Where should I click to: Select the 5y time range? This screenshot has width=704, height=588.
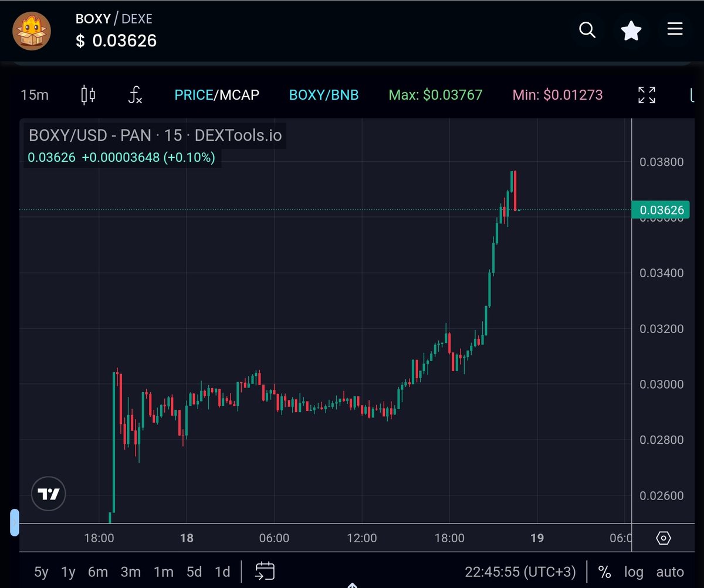[x=41, y=572]
